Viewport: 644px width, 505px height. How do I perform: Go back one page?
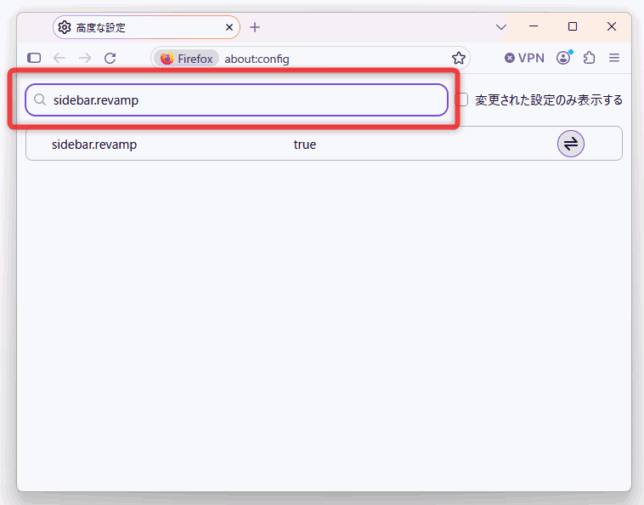(60, 58)
